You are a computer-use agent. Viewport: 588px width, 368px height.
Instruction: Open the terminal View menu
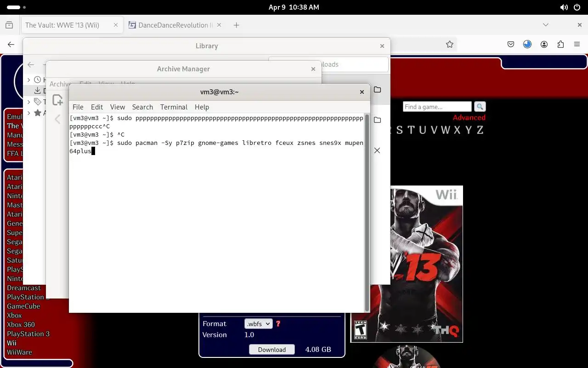pyautogui.click(x=118, y=107)
